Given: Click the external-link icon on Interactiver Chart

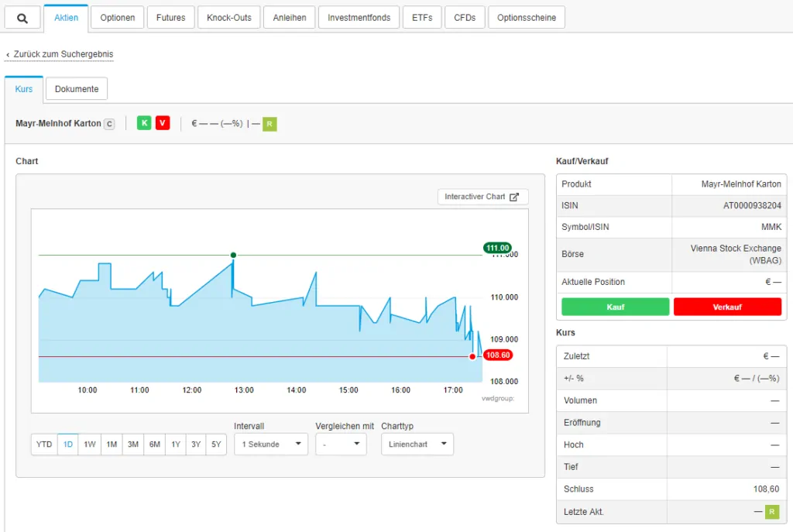Looking at the screenshot, I should [514, 197].
